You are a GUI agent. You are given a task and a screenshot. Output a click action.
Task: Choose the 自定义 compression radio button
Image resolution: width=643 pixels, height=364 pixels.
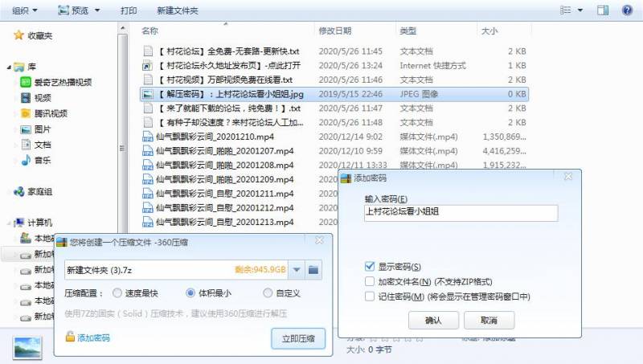(x=268, y=293)
